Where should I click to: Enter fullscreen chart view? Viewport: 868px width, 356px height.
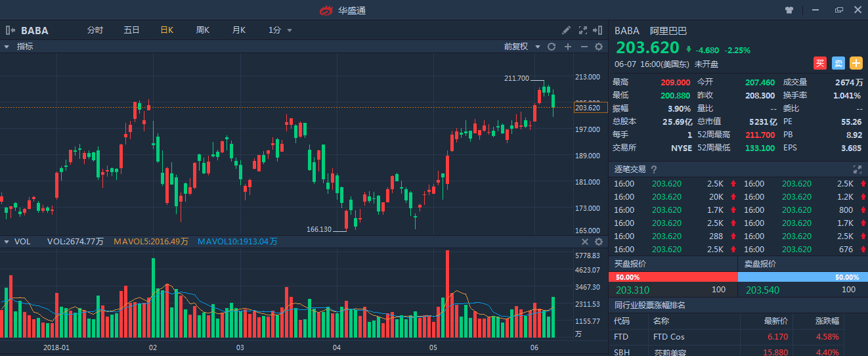(x=582, y=30)
